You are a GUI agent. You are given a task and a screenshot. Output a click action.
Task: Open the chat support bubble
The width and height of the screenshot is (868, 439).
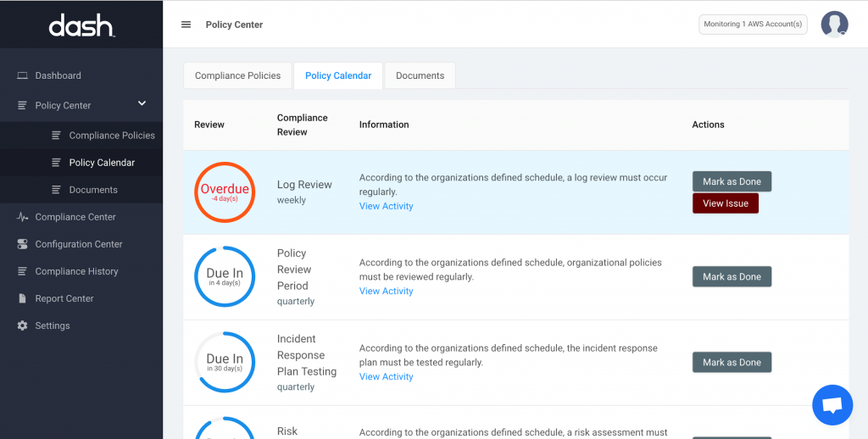click(x=832, y=405)
